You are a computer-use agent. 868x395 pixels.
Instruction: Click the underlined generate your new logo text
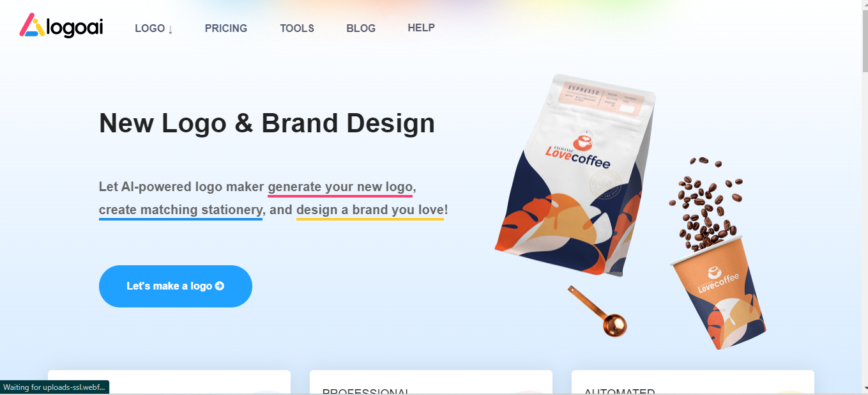(340, 187)
